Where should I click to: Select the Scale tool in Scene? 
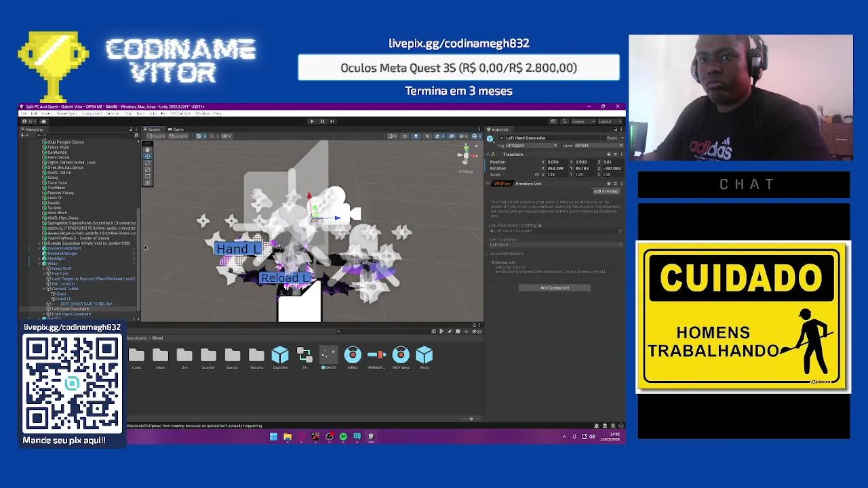tap(148, 170)
